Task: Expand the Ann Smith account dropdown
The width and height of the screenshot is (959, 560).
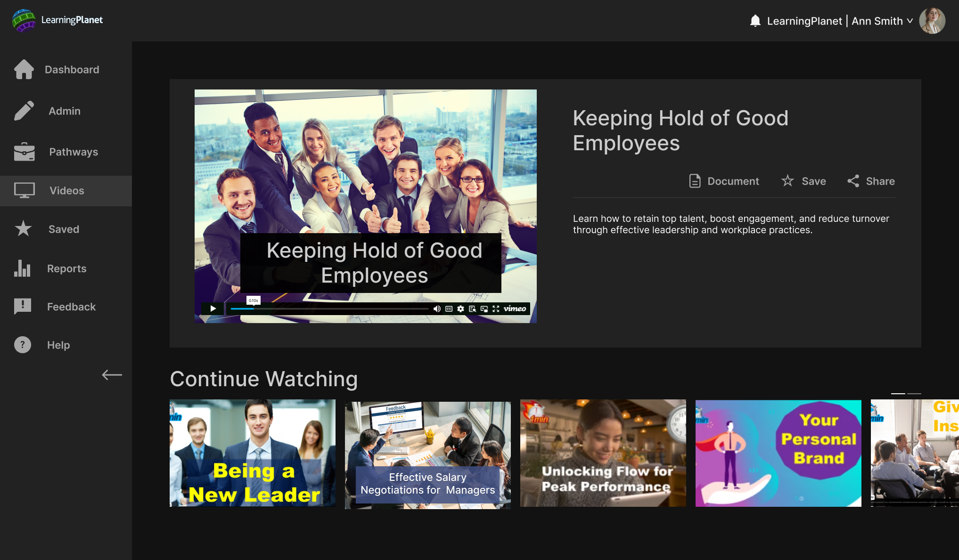Action: (910, 21)
